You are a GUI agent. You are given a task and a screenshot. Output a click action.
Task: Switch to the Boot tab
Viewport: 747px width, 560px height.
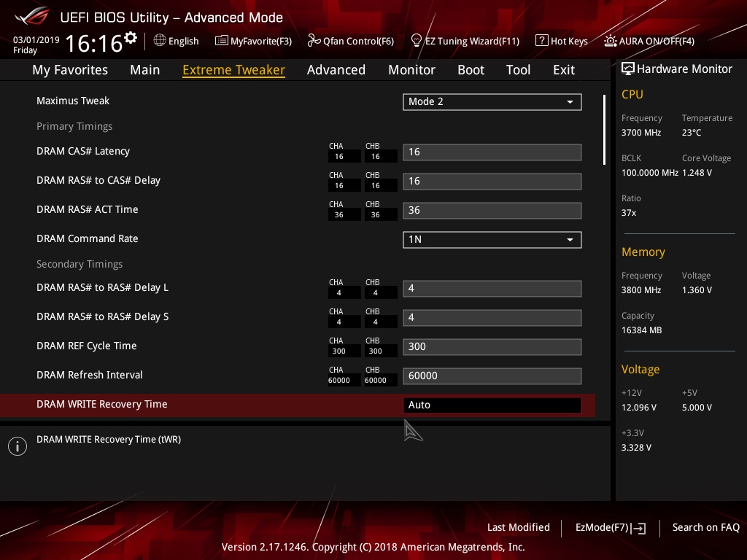pos(471,70)
